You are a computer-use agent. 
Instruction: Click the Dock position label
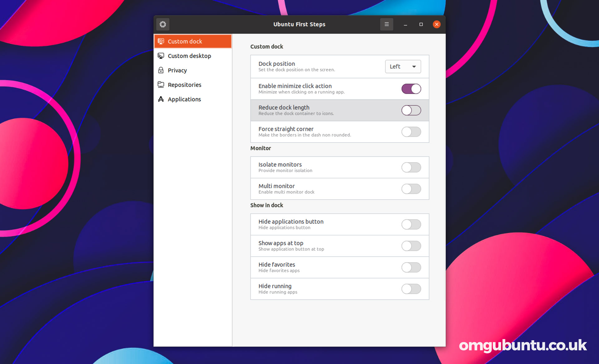pos(276,64)
